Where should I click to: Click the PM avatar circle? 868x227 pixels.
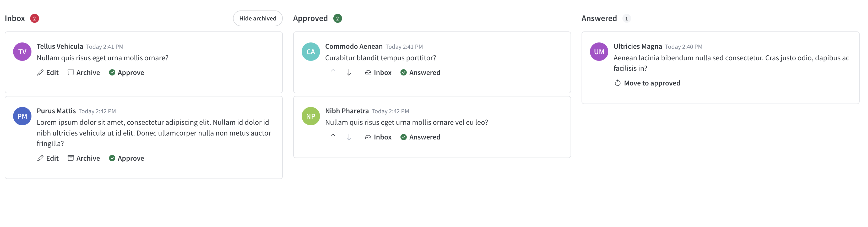[22, 116]
